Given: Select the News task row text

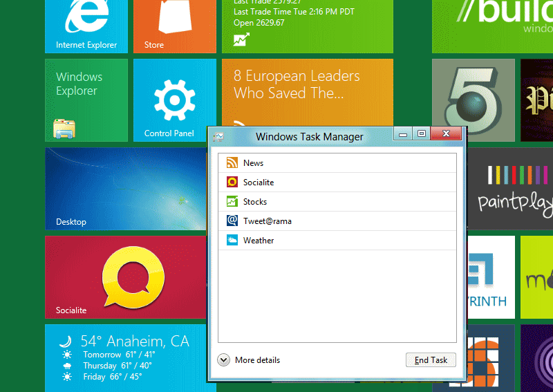Looking at the screenshot, I should [253, 163].
